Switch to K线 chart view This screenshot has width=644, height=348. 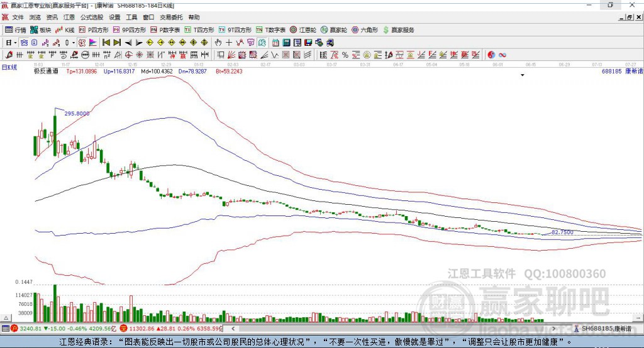[x=65, y=30]
